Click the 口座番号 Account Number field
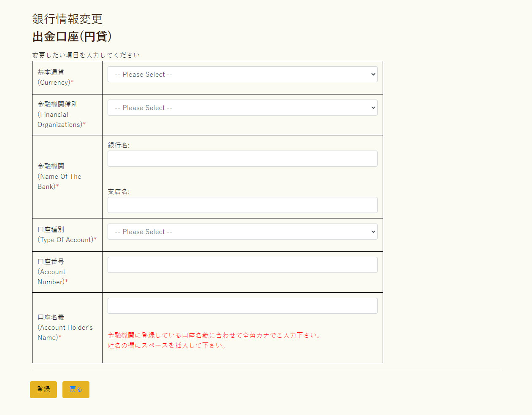This screenshot has width=532, height=415. pos(243,265)
